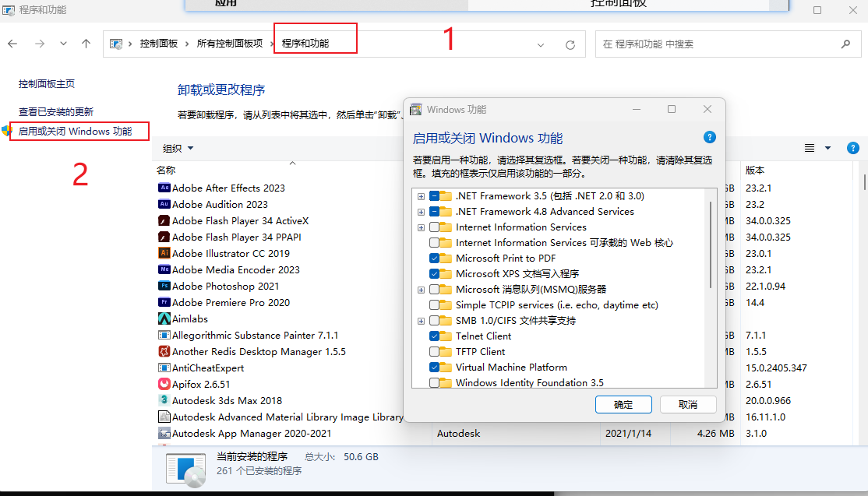Sort by the 版本 column header
Image resolution: width=868 pixels, height=496 pixels.
(755, 171)
